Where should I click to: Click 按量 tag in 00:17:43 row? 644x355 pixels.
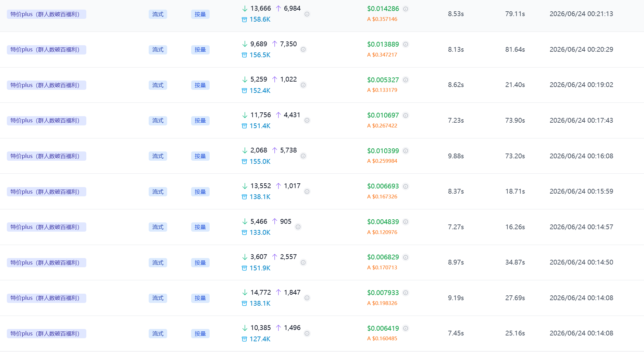[200, 121]
